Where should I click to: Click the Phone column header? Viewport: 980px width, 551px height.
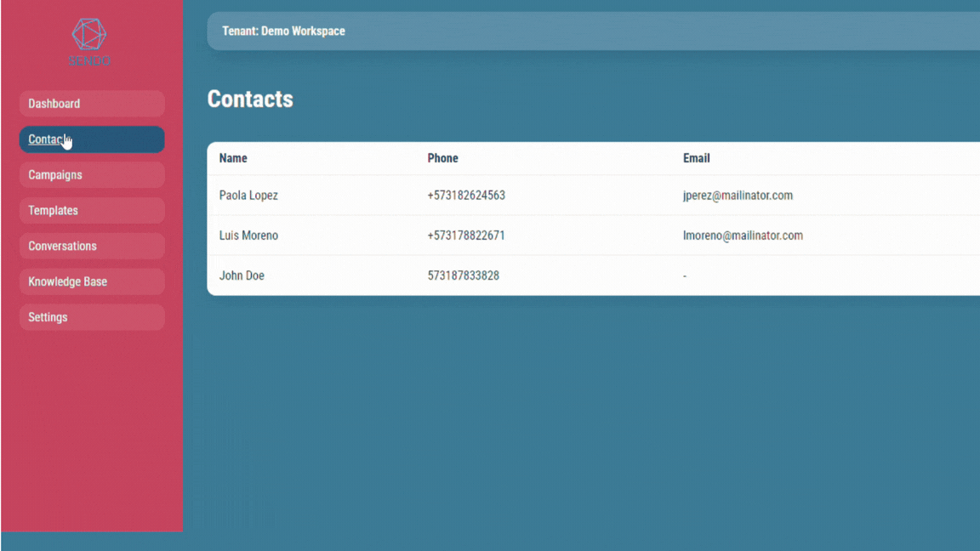pyautogui.click(x=442, y=158)
